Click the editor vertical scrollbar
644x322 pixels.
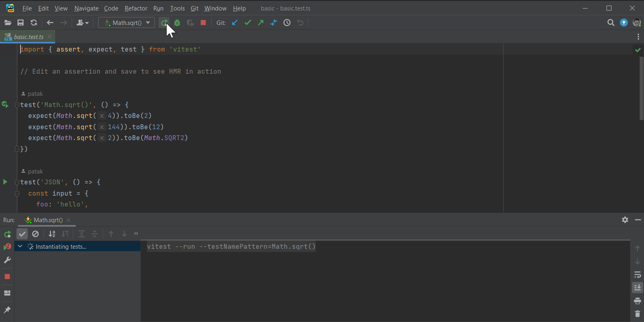coord(641,89)
